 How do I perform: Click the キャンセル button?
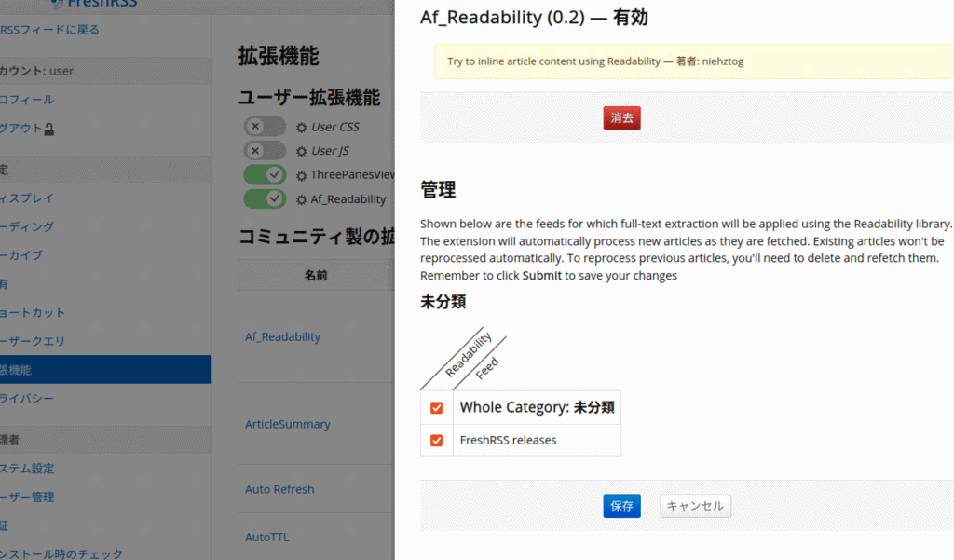[695, 506]
